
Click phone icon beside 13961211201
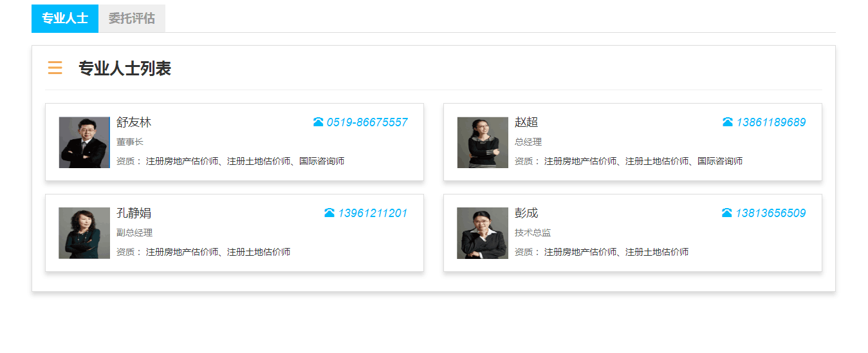pyautogui.click(x=329, y=213)
